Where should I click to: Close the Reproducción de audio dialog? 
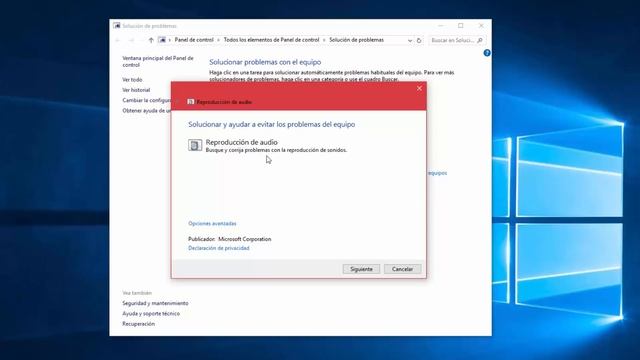(419, 88)
